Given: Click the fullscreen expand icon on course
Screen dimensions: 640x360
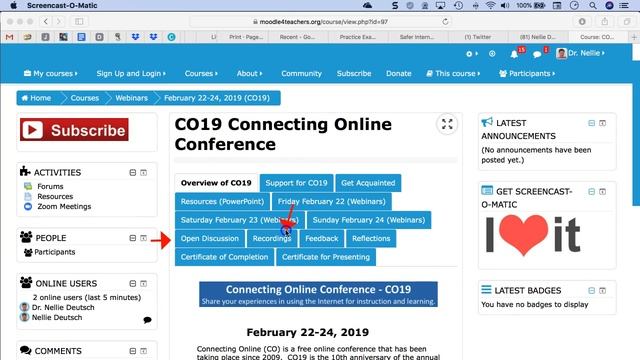Looking at the screenshot, I should (x=447, y=124).
